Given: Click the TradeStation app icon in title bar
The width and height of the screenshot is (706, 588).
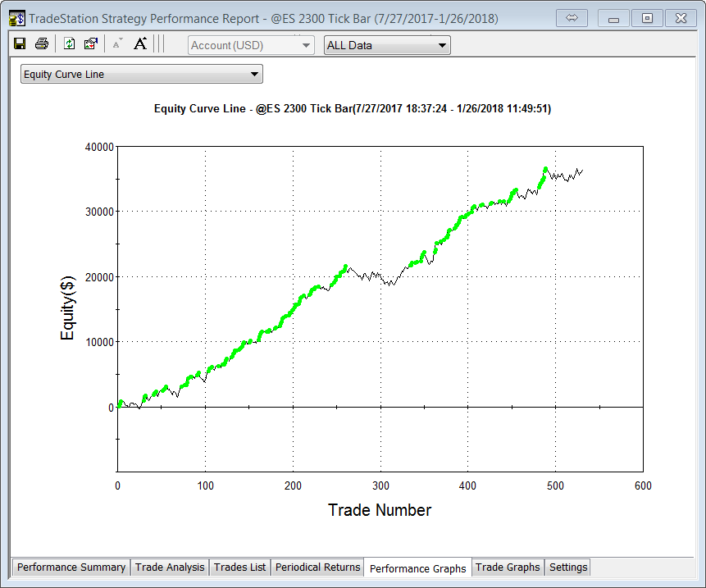Looking at the screenshot, I should click(16, 18).
